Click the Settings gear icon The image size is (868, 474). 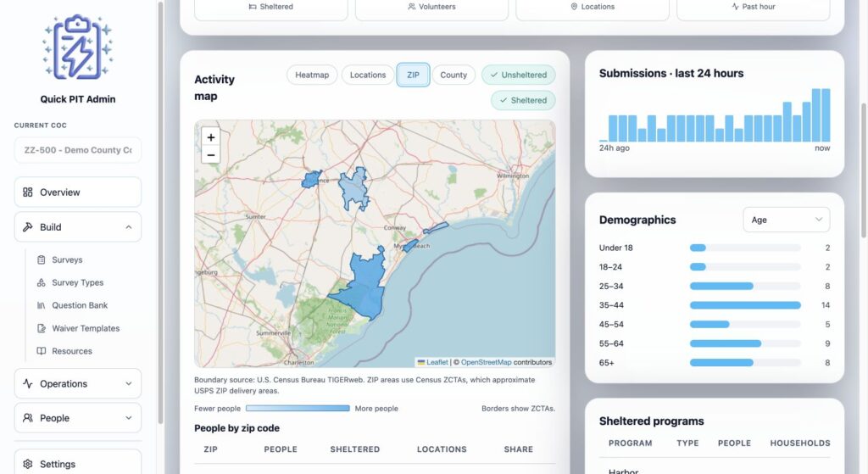click(28, 464)
